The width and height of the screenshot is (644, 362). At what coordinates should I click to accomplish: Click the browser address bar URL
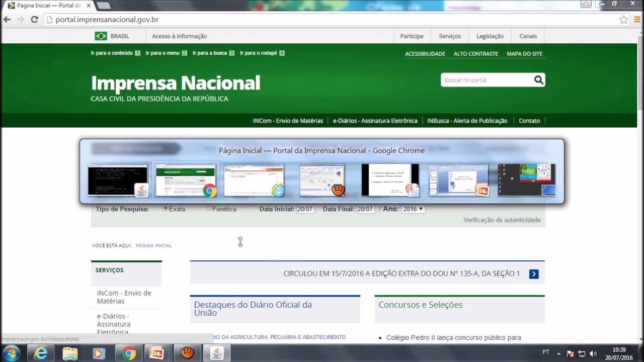107,20
